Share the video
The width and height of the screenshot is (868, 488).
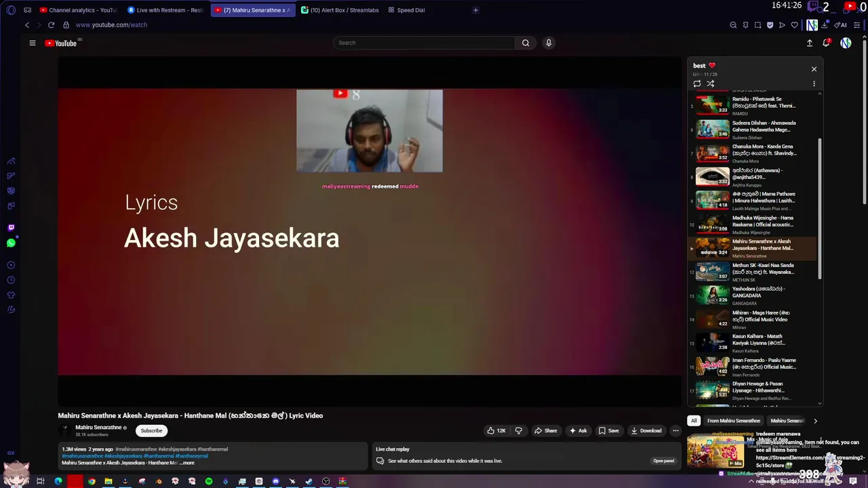[x=545, y=430]
